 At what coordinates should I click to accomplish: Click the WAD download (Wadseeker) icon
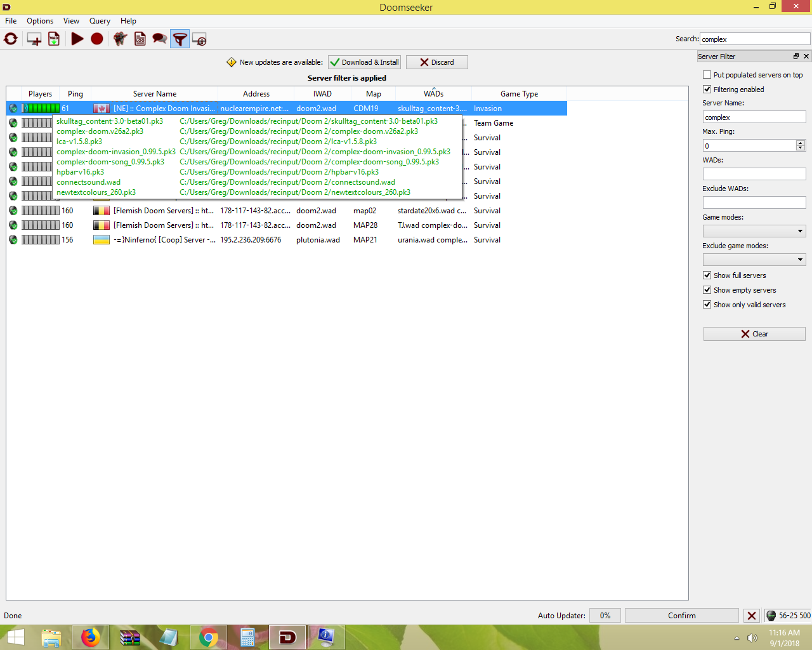(x=54, y=39)
